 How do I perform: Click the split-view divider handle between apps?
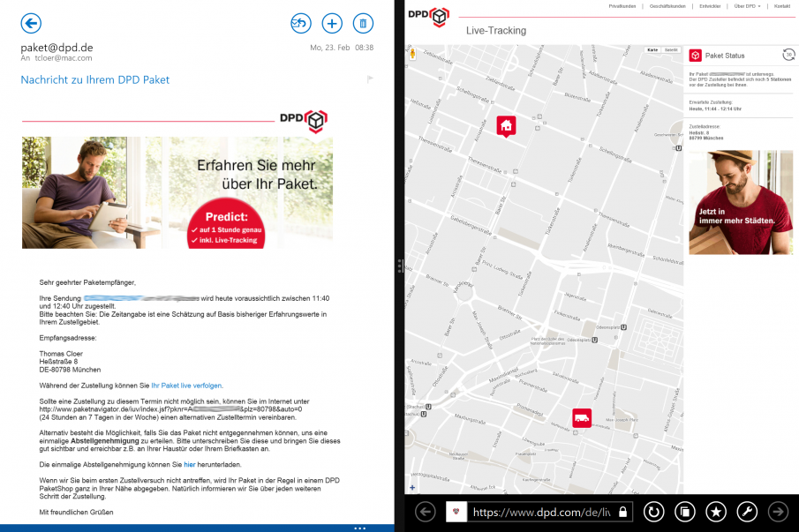[x=400, y=266]
